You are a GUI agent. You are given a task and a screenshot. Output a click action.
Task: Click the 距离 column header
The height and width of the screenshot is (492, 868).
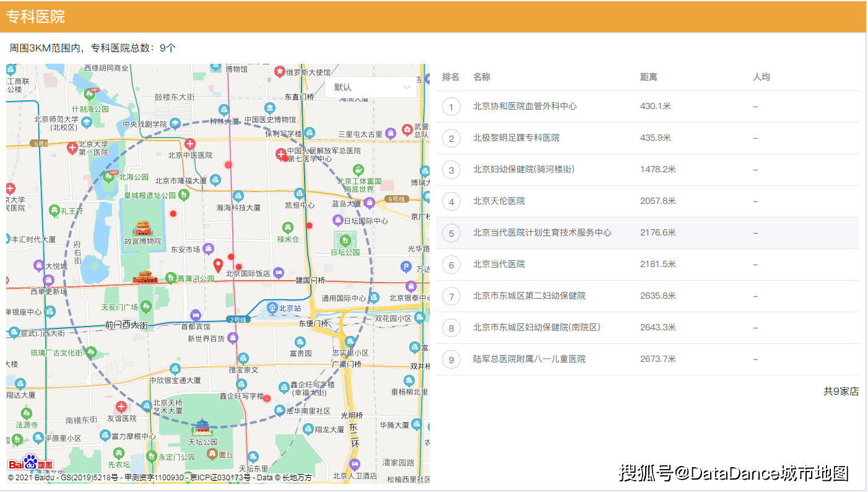point(648,77)
